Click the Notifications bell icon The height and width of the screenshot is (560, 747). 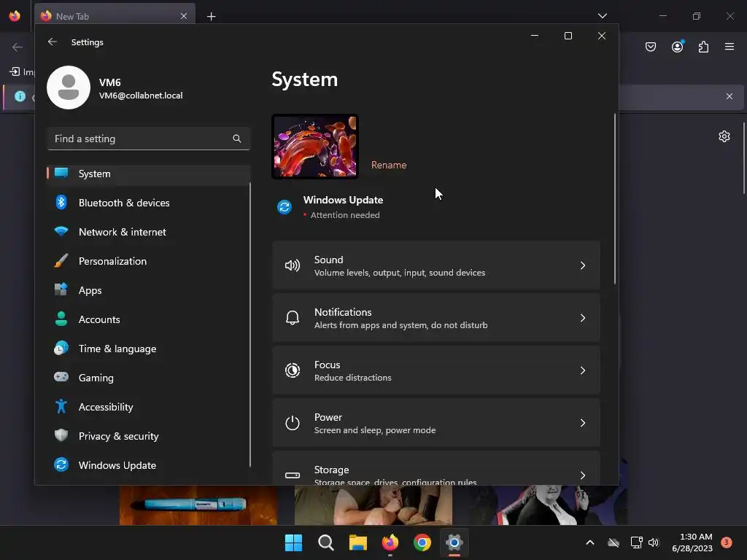(293, 318)
